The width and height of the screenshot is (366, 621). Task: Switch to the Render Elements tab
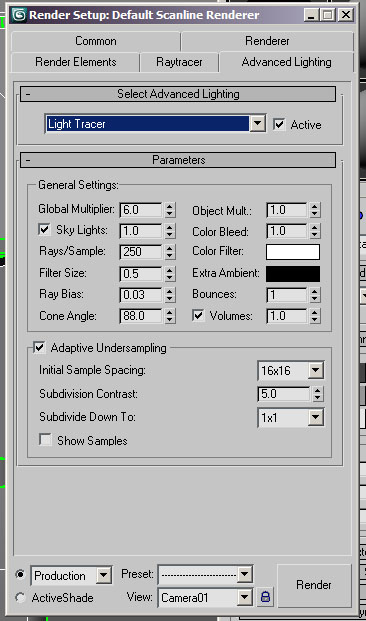(76, 62)
